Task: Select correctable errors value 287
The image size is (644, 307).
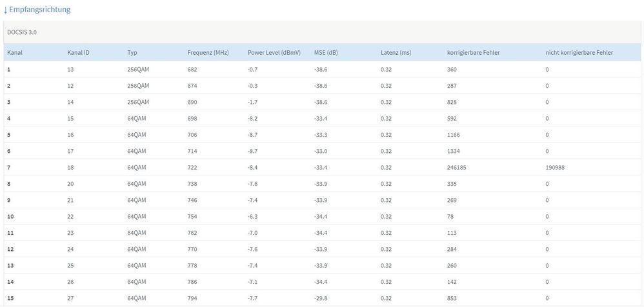Action: point(452,86)
